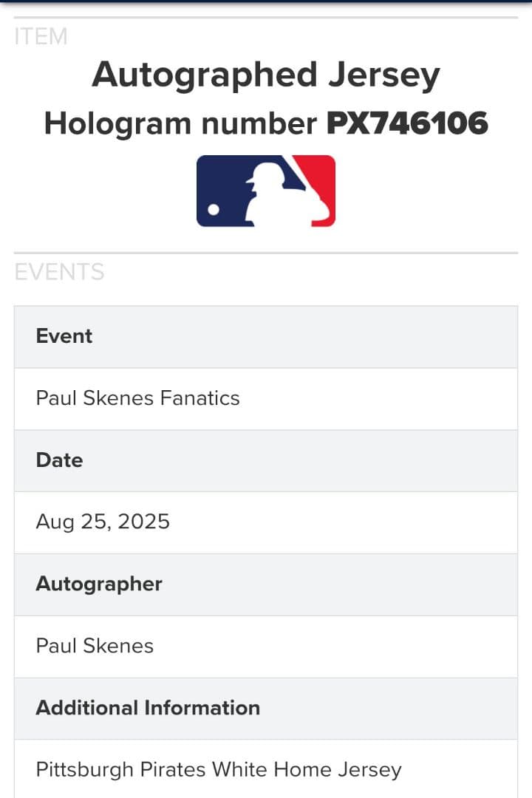Click Pittsburgh Pirates White Home Jersey text

pos(219,770)
